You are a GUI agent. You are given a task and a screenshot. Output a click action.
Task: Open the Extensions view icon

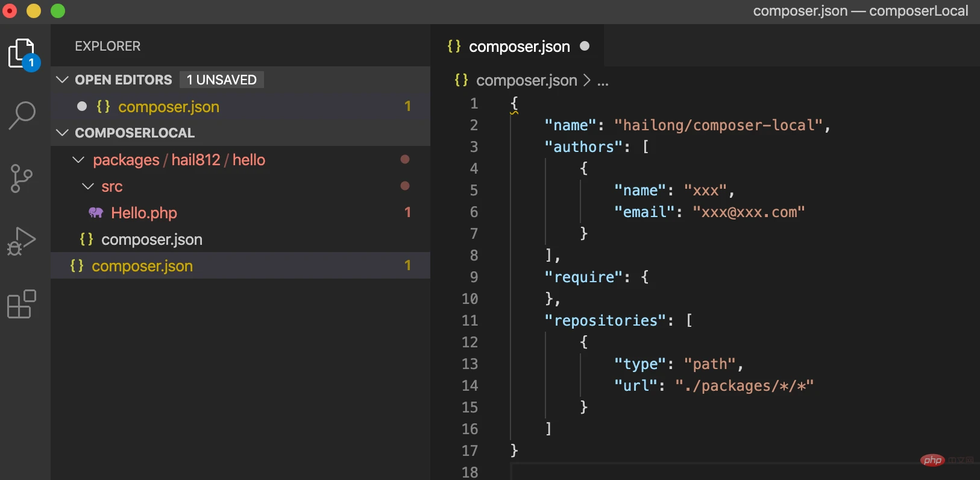(22, 304)
